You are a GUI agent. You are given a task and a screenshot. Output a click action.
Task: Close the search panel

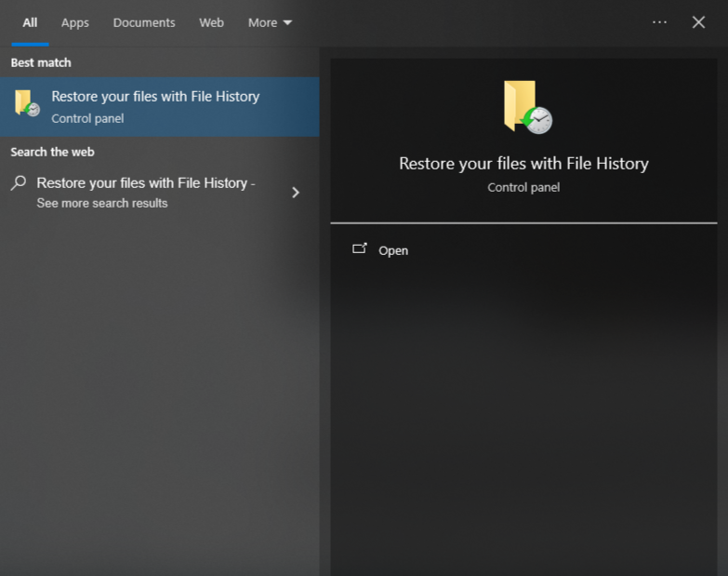click(x=698, y=22)
